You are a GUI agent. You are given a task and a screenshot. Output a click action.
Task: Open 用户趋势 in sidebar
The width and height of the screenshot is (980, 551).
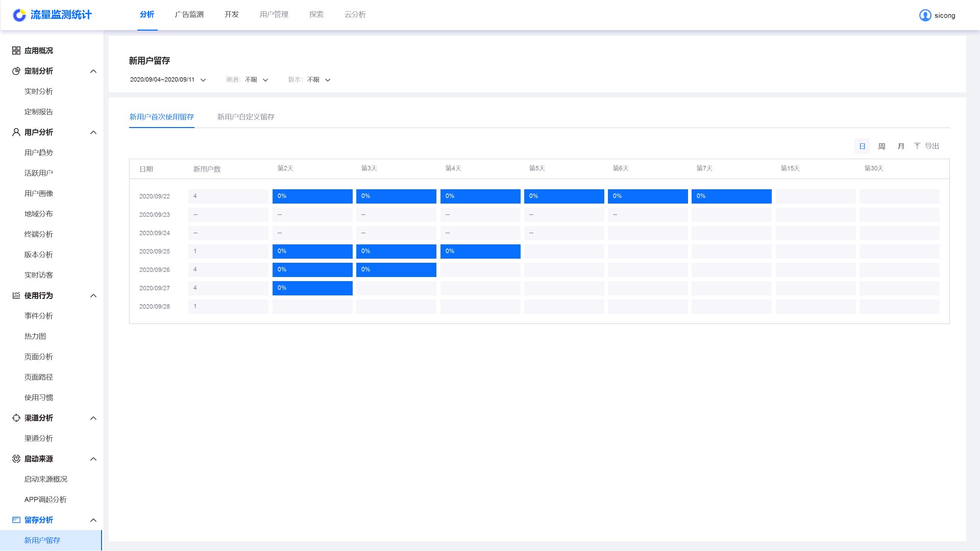click(39, 153)
